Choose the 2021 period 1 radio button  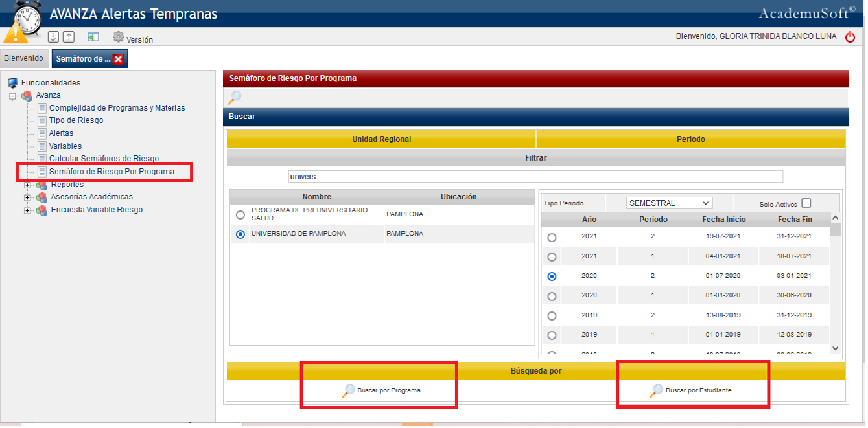point(552,257)
